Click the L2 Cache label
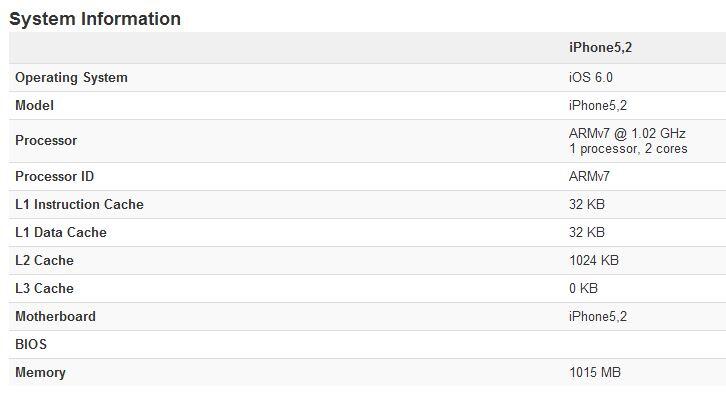This screenshot has width=726, height=397. pos(44,261)
